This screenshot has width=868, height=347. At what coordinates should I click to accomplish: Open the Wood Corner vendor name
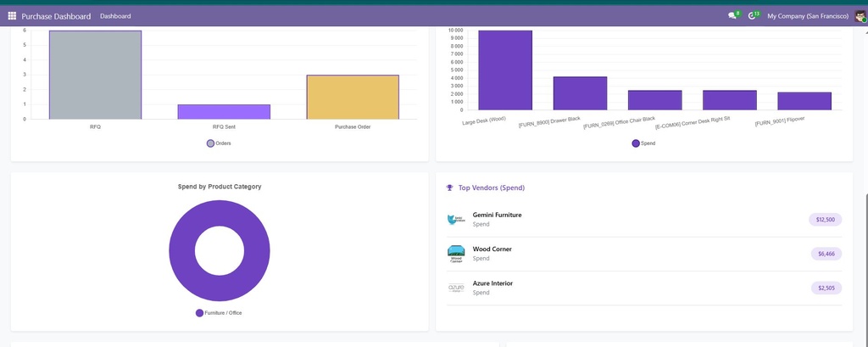(x=492, y=249)
